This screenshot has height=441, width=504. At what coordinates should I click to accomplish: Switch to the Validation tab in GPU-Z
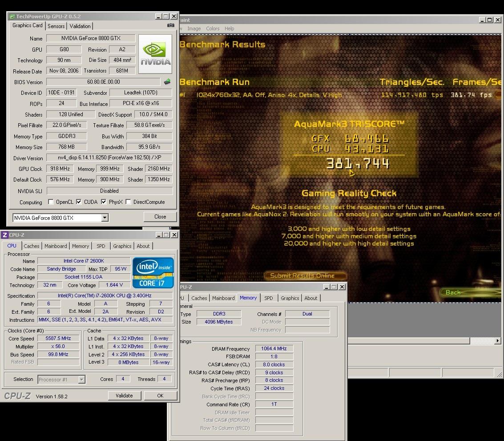(x=80, y=26)
